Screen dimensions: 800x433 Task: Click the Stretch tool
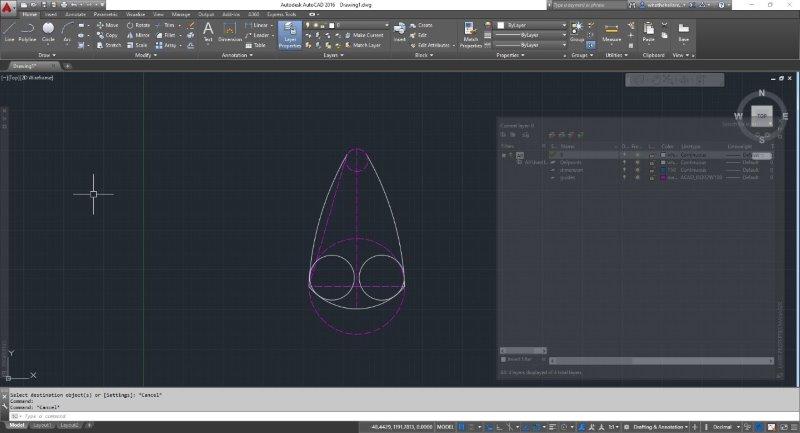pos(109,45)
